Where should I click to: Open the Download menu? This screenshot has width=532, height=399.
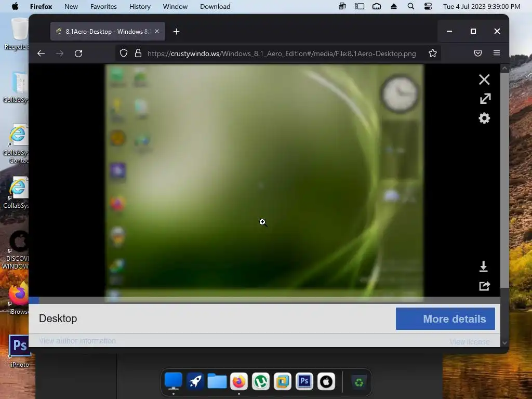tap(215, 6)
